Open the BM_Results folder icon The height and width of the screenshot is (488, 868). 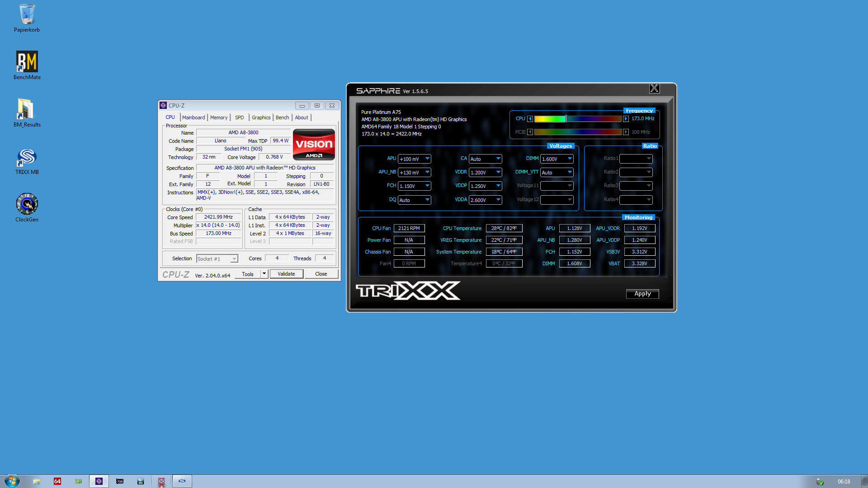[27, 113]
